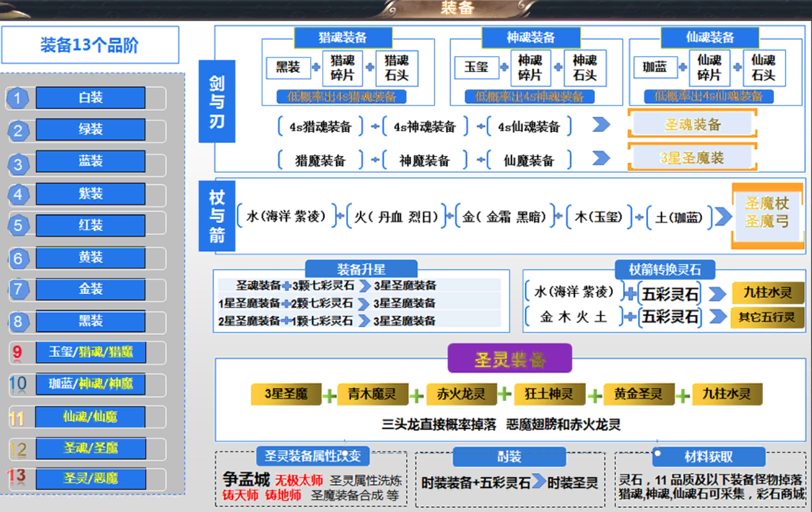Click the red 无极太师 text
The height and width of the screenshot is (512, 812).
tap(299, 480)
